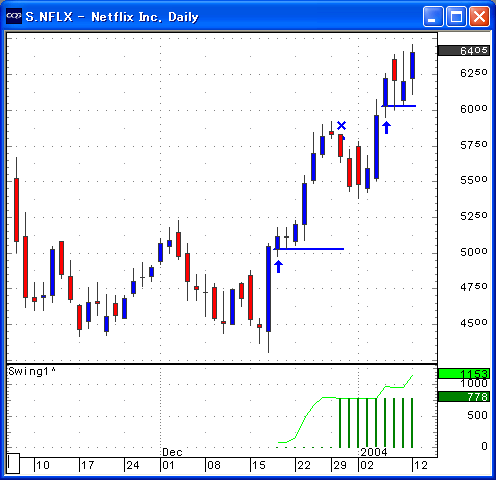Click the 6000 price axis label
Screen dimensions: 496x480
pyautogui.click(x=474, y=109)
